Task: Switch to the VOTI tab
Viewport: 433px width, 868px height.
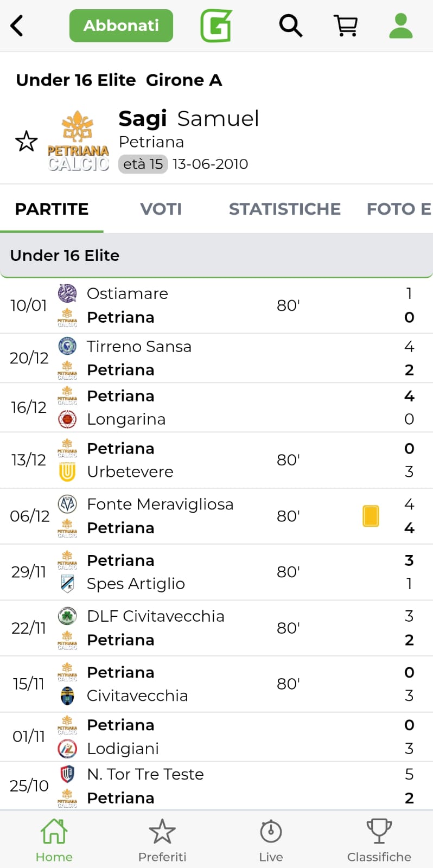Action: [161, 209]
